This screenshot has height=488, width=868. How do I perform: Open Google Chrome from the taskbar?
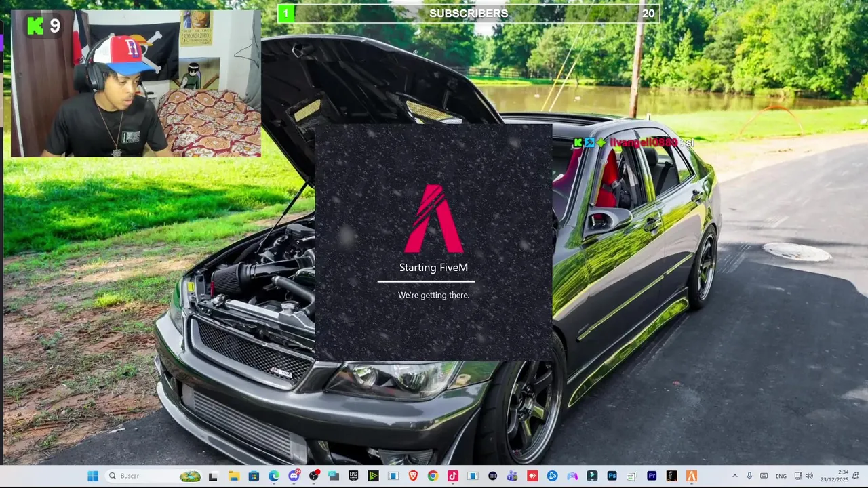pos(433,476)
